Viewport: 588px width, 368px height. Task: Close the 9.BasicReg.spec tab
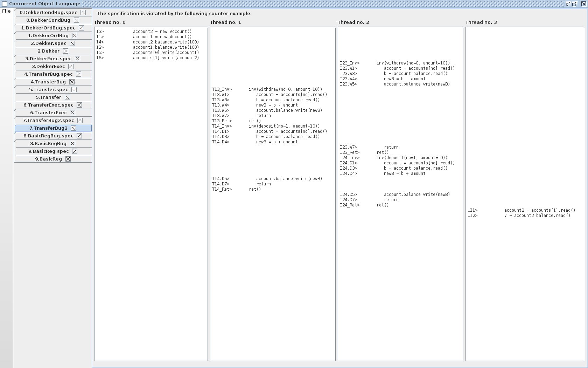[75, 151]
